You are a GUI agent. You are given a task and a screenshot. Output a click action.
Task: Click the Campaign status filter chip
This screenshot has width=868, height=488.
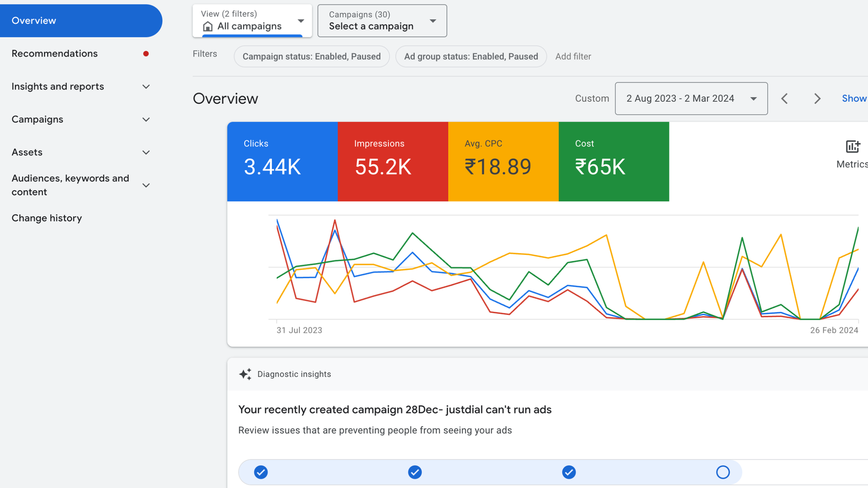click(x=311, y=56)
